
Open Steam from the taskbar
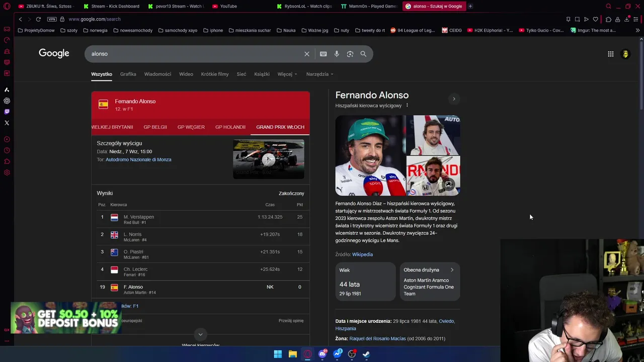pyautogui.click(x=366, y=354)
